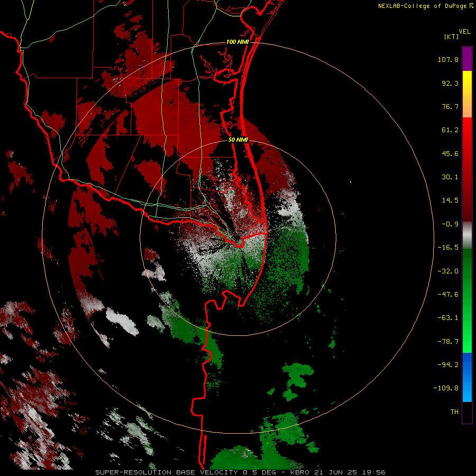Click the -109.8 legend value
This screenshot has height=476, width=476.
point(446,388)
